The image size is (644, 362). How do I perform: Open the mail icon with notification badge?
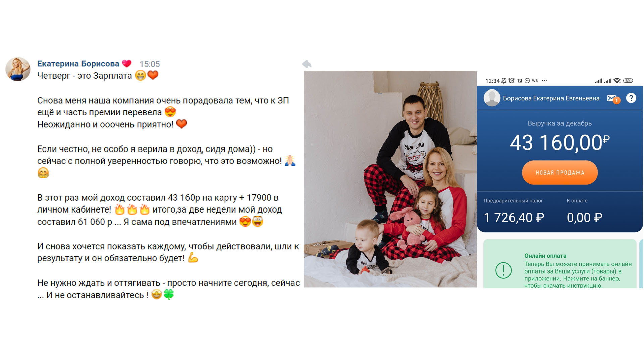[613, 99]
